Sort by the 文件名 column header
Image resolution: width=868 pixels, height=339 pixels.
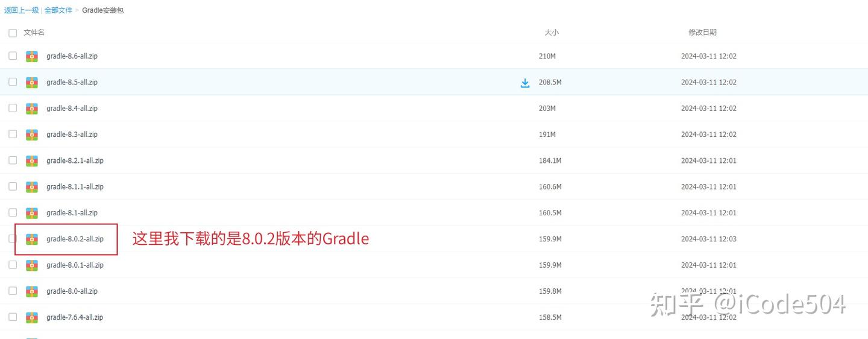point(34,33)
